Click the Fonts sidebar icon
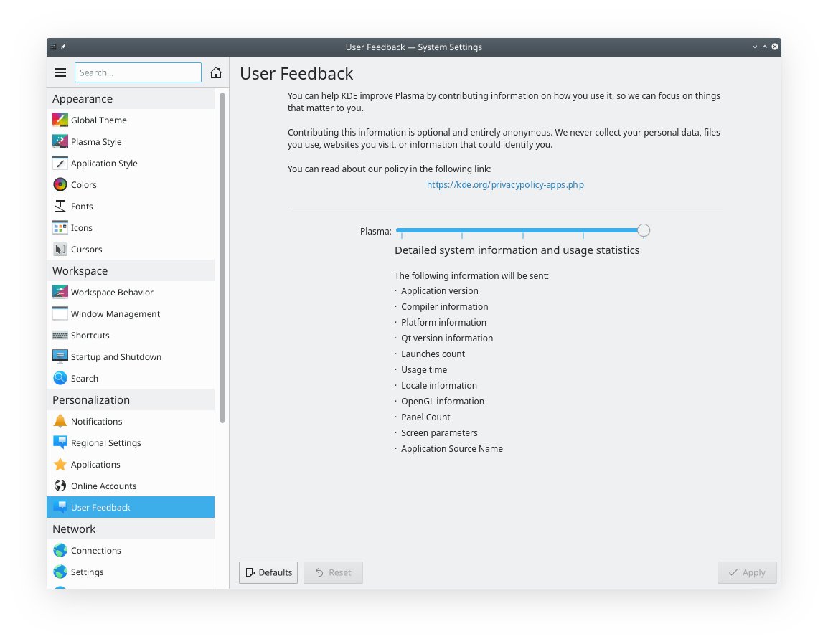Screen dimensions: 828x644 point(60,206)
